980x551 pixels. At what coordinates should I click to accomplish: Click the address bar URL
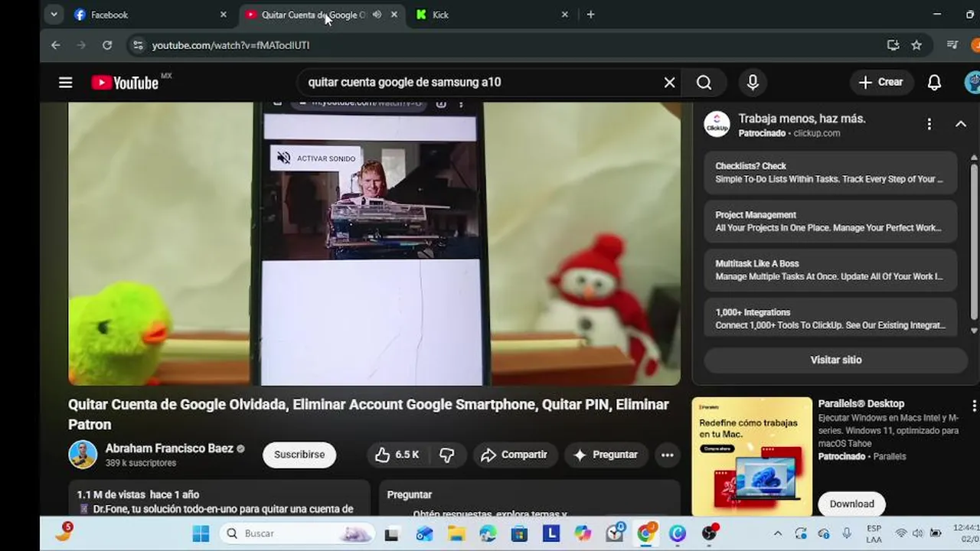pyautogui.click(x=230, y=45)
